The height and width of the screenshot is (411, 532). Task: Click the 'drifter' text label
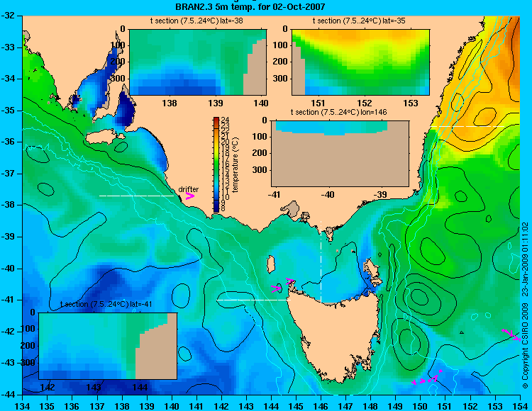coord(188,189)
